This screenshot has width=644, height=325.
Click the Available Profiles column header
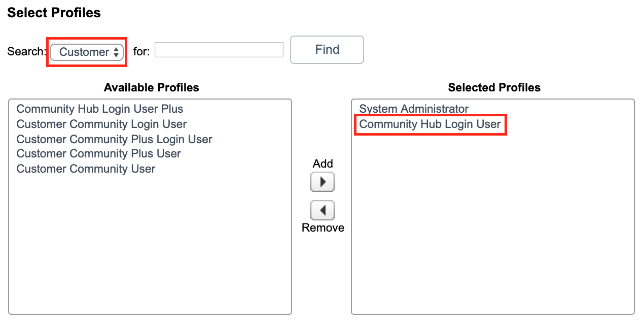tap(151, 87)
